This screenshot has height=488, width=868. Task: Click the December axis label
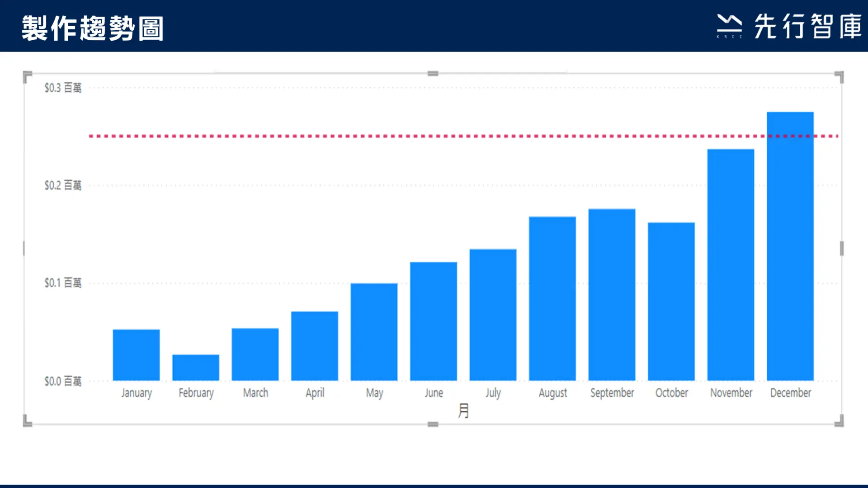coord(791,393)
